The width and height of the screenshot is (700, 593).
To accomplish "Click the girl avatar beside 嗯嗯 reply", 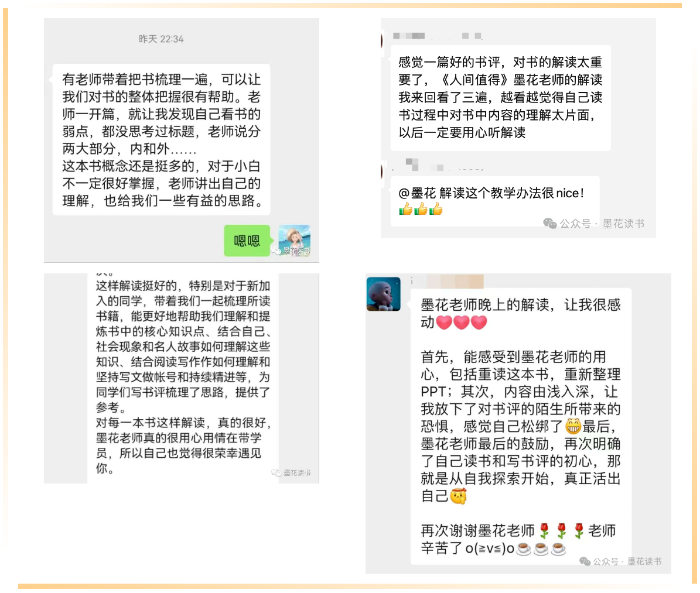I will click(294, 240).
